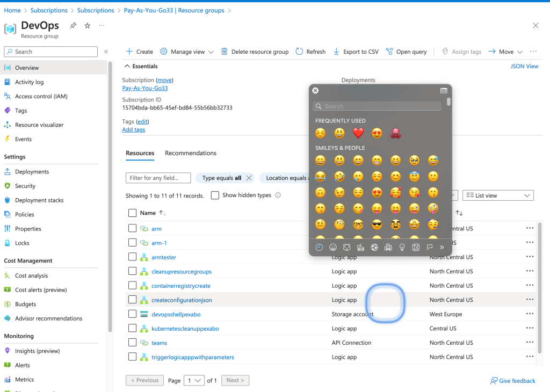The width and height of the screenshot is (550, 392).
Task: Check the containerregistrycreate row checkbox
Action: pyautogui.click(x=132, y=286)
